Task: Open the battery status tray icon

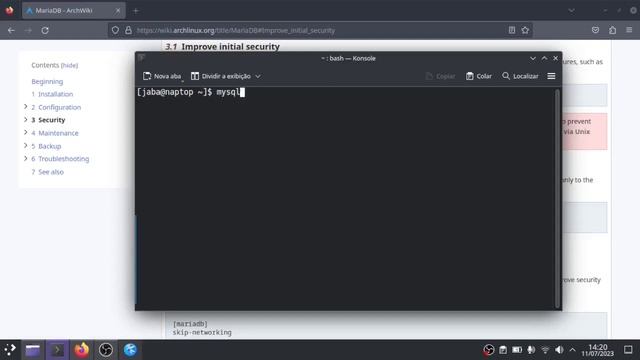Action: [x=517, y=350]
